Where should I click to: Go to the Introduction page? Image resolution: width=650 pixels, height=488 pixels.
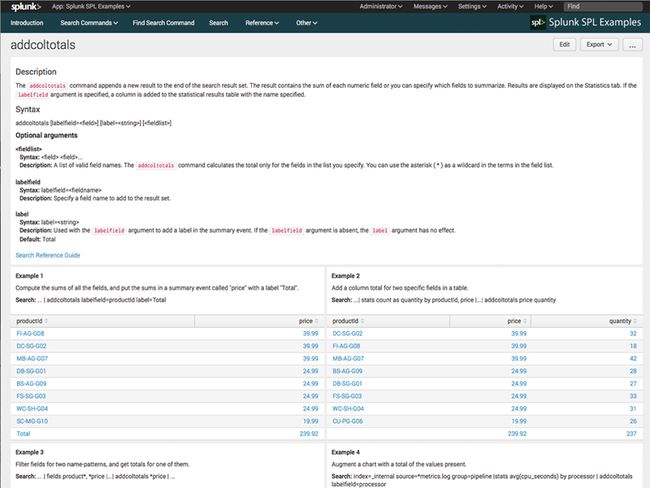pos(27,23)
